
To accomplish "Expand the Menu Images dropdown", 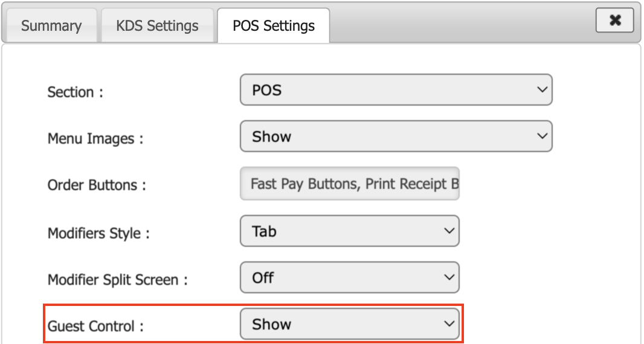I will tap(396, 136).
